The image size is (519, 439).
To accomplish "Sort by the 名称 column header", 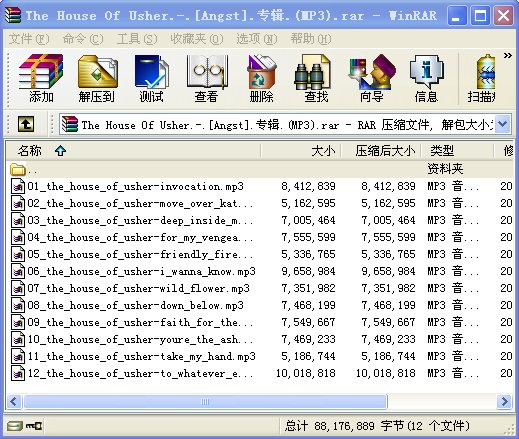I will click(133, 151).
